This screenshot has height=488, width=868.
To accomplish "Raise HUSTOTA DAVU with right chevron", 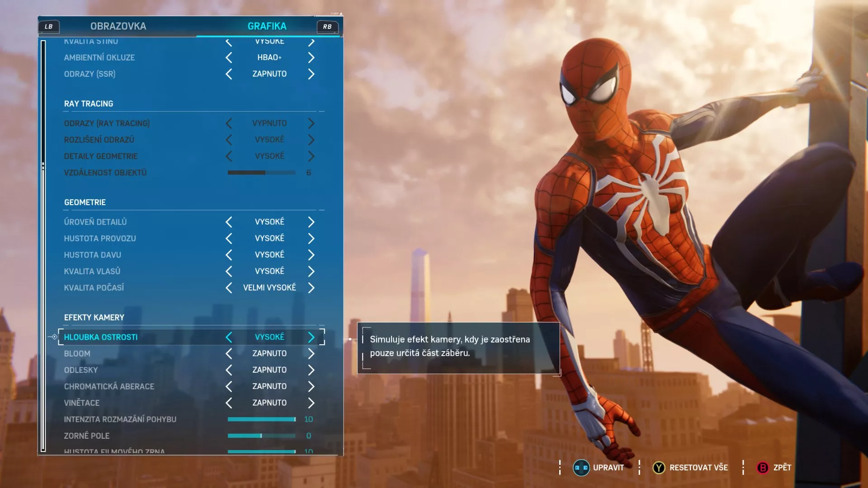I will (311, 254).
